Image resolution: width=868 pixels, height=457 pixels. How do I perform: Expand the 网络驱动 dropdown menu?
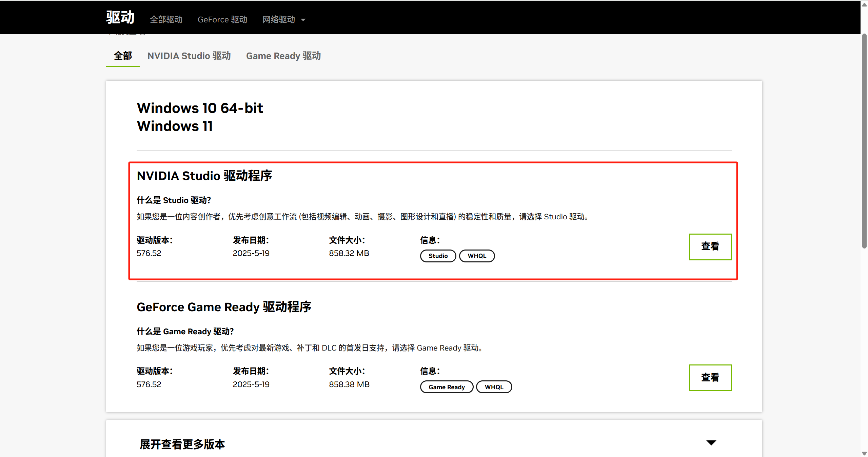[279, 20]
